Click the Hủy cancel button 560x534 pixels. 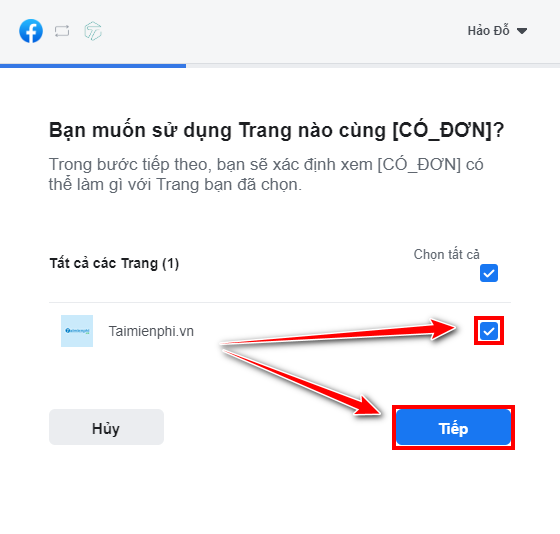(x=106, y=427)
